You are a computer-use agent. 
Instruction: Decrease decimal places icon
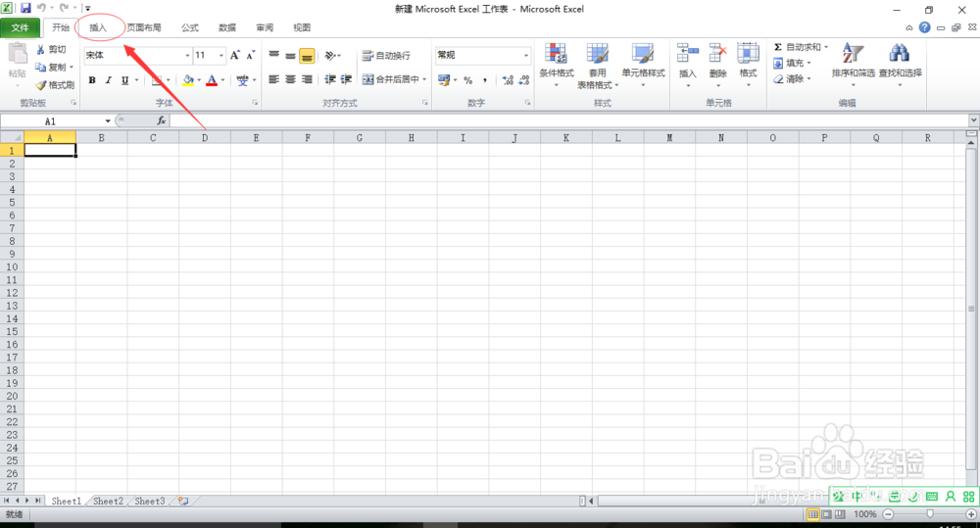tap(523, 80)
